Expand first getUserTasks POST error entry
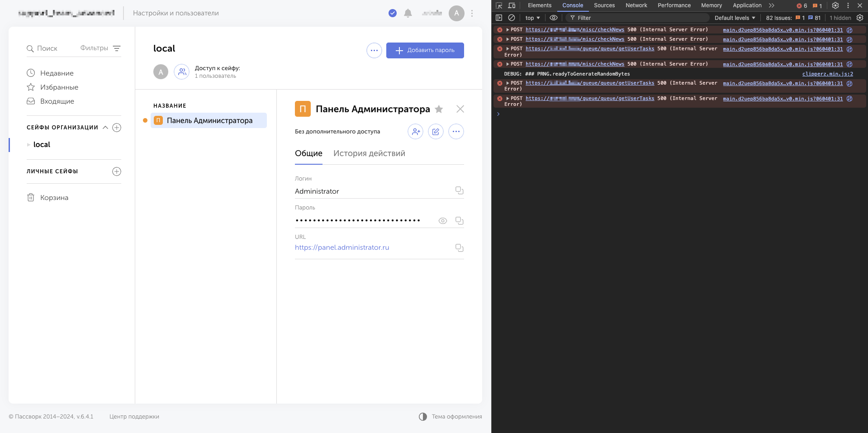The height and width of the screenshot is (433, 868). tap(508, 48)
